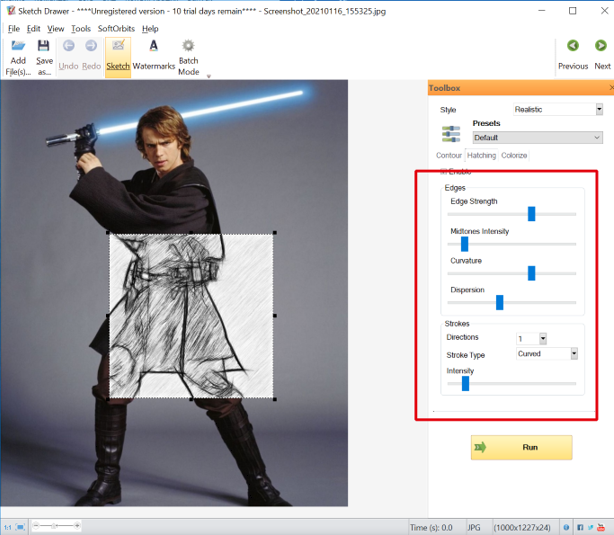Screen dimensions: 614x535
Task: Click the selection's right-middle resize handle
Action: [x=275, y=316]
